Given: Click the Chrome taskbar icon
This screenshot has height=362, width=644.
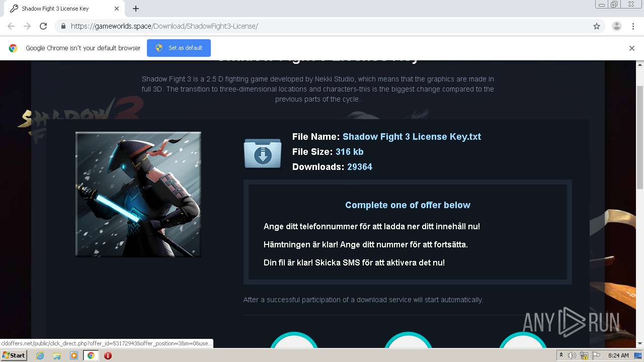Looking at the screenshot, I should pos(91,355).
